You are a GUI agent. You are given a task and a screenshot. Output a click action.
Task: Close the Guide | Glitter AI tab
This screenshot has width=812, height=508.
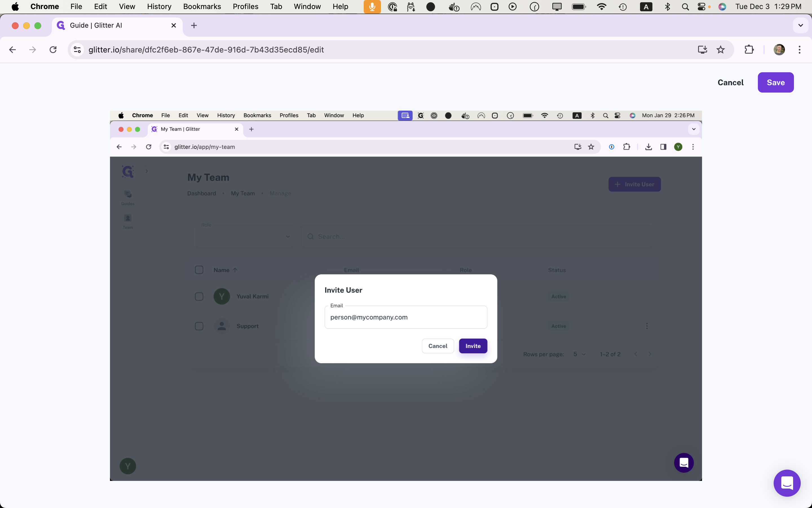(x=173, y=25)
